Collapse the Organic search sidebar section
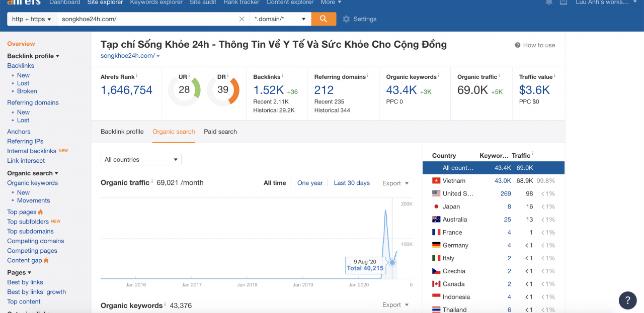This screenshot has width=644, height=313. click(33, 173)
